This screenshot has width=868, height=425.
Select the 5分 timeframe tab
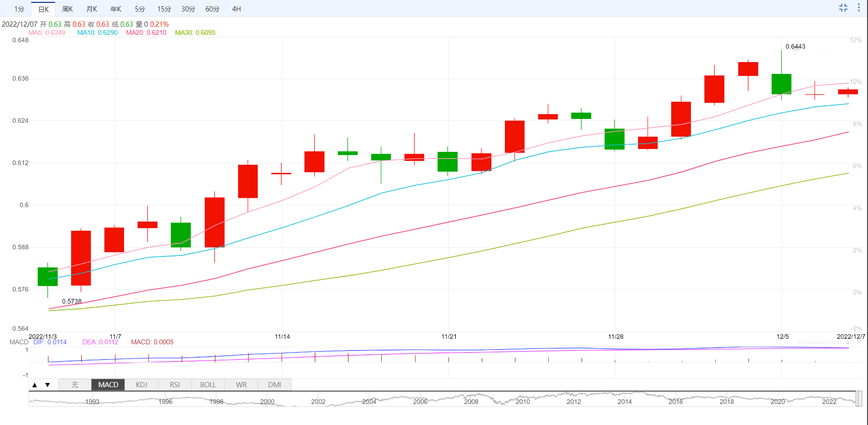[140, 9]
